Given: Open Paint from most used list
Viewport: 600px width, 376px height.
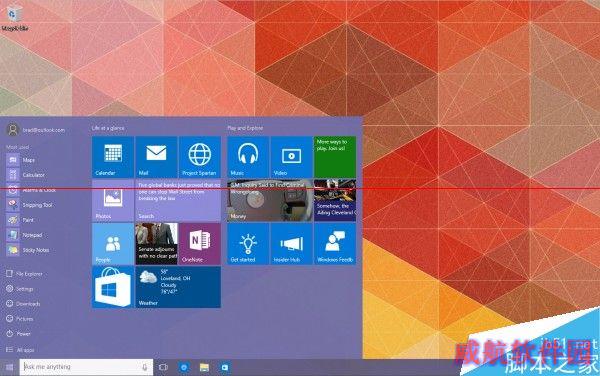Looking at the screenshot, I should [x=20, y=220].
